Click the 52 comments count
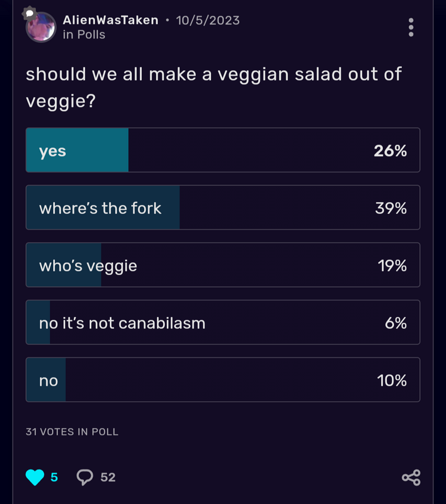 (108, 477)
